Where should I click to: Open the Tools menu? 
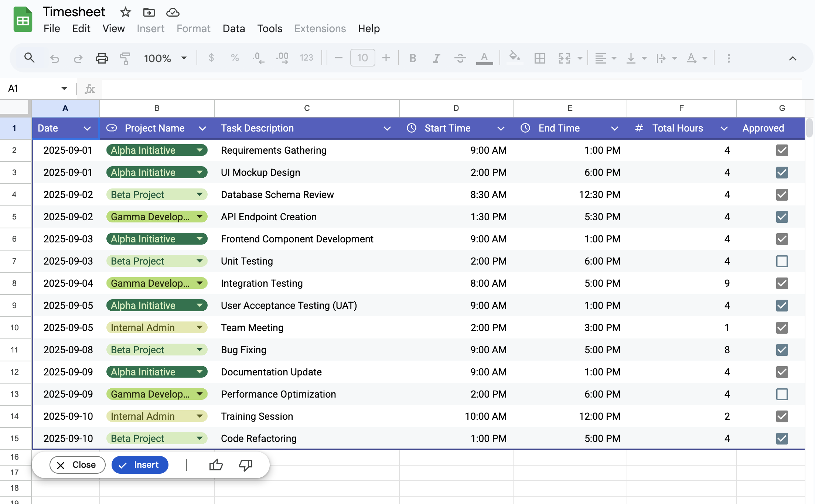click(x=269, y=28)
